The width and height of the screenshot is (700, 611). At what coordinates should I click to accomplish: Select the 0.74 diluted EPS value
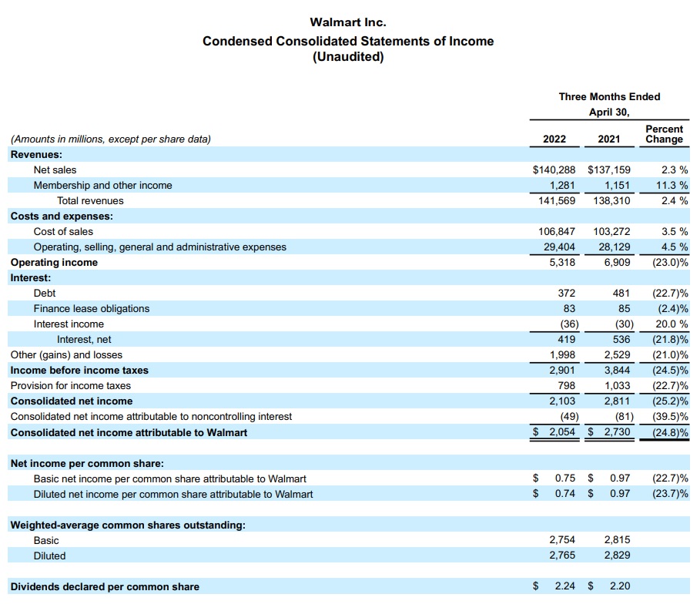click(565, 494)
